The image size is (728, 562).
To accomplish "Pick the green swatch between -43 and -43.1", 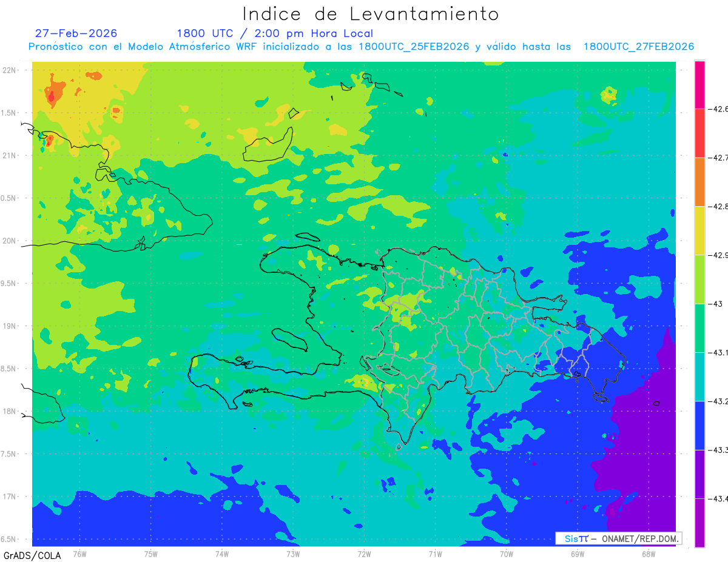I will pyautogui.click(x=699, y=328).
